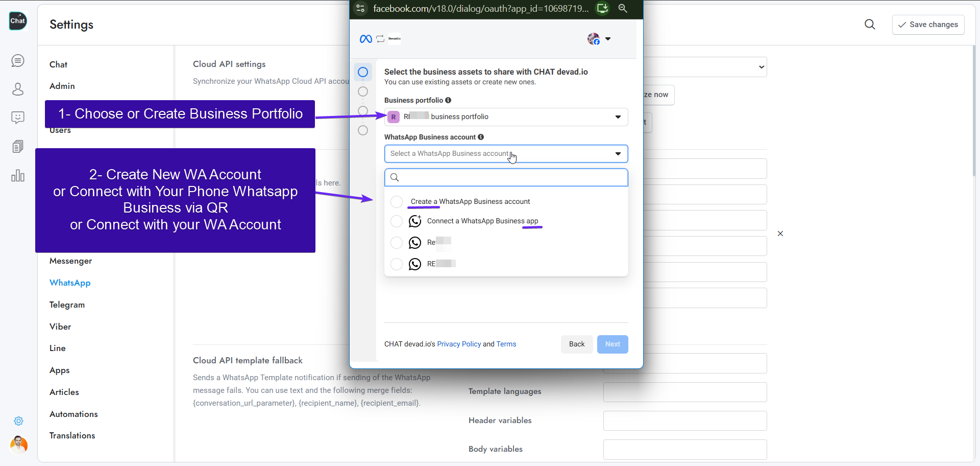Open the Privacy Policy link
This screenshot has width=980, height=466.
click(459, 344)
